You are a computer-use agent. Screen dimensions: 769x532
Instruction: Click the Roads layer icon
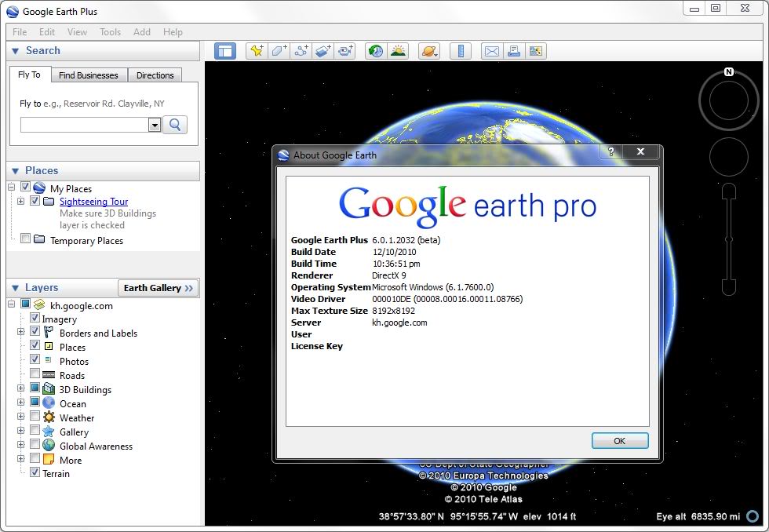pyautogui.click(x=49, y=375)
